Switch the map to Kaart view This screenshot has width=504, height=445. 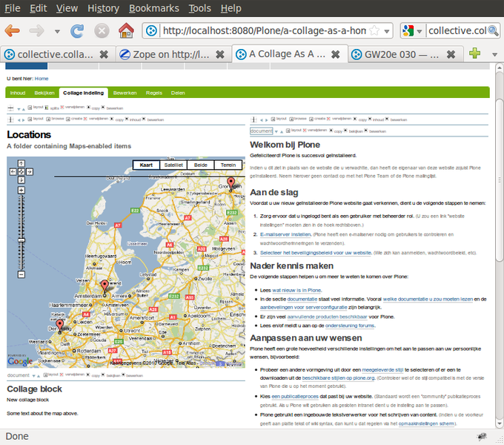pos(146,165)
